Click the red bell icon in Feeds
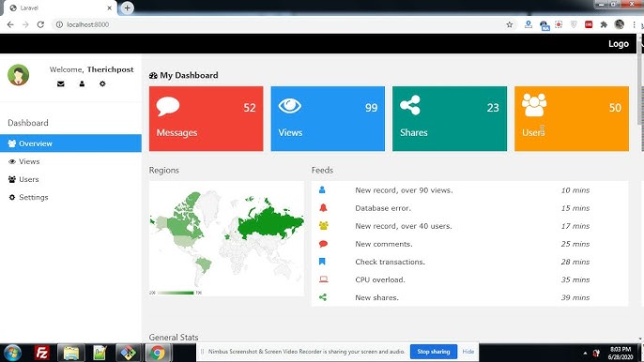The width and height of the screenshot is (644, 362). pyautogui.click(x=323, y=207)
